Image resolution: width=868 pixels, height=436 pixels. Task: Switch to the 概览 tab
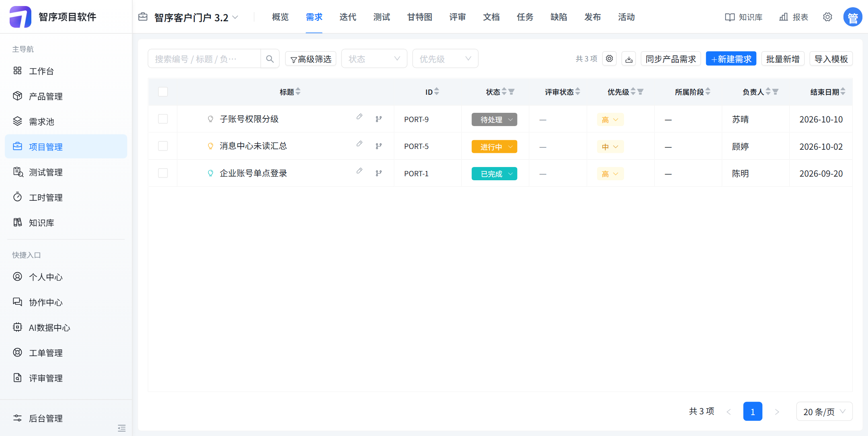[x=280, y=17]
